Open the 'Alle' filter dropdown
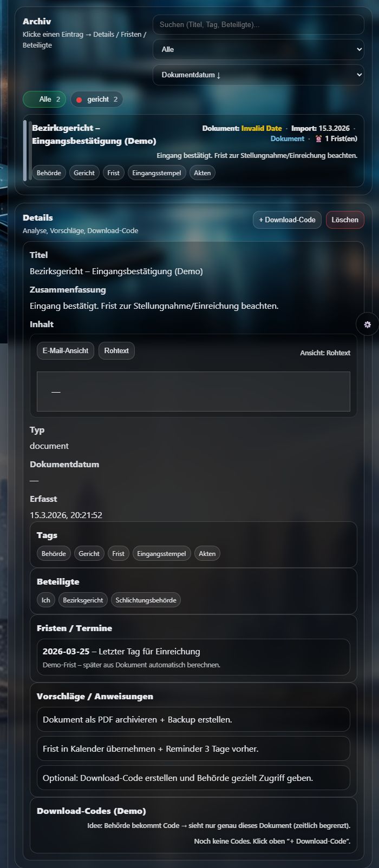Viewport: 379px width, 868px height. [258, 49]
